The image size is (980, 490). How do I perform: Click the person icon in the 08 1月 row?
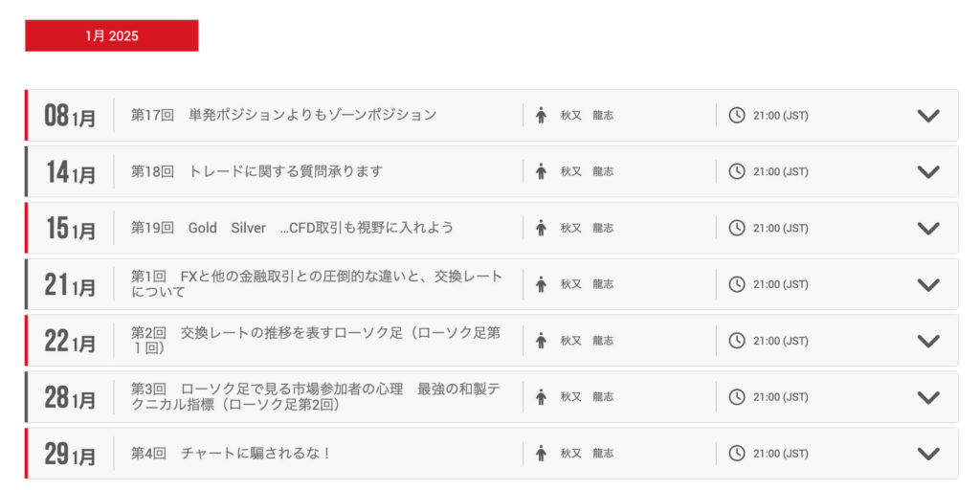click(541, 116)
